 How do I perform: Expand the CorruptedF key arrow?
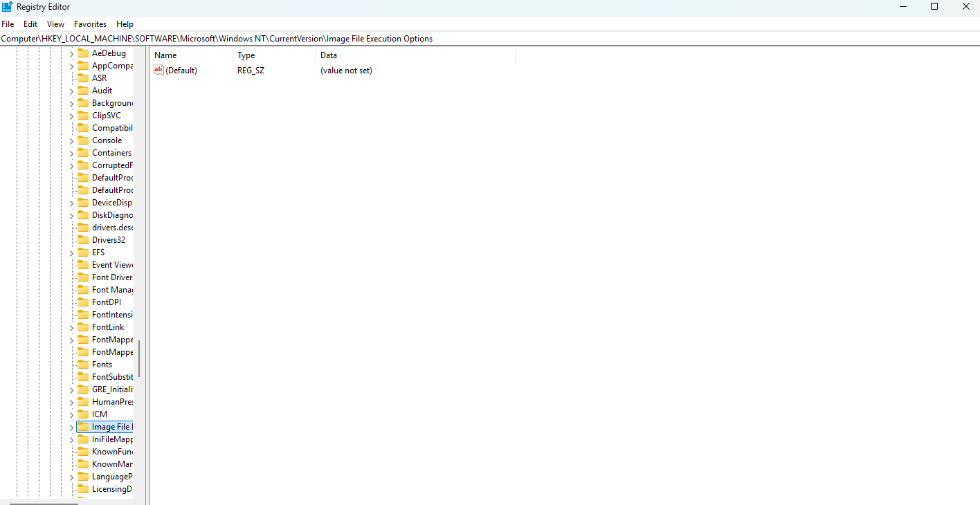(x=71, y=166)
